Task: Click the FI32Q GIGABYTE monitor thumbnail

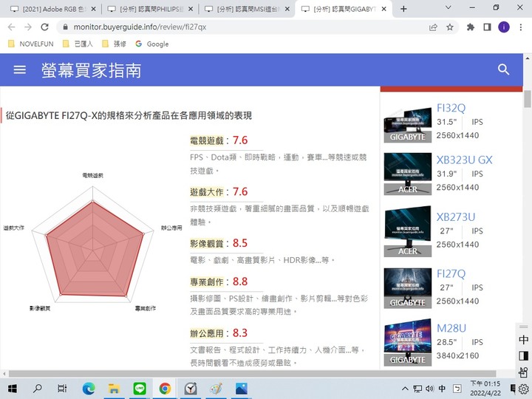Action: (407, 125)
